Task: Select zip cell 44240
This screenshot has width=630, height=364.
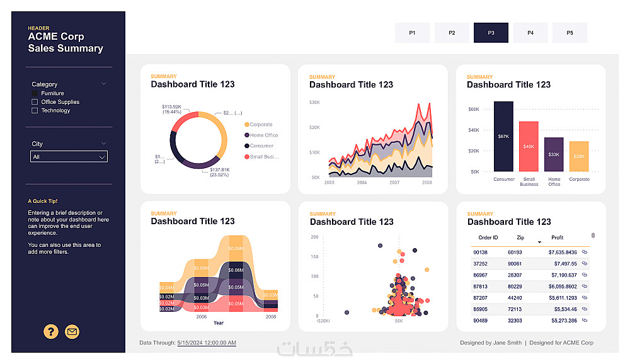Action: [x=515, y=298]
